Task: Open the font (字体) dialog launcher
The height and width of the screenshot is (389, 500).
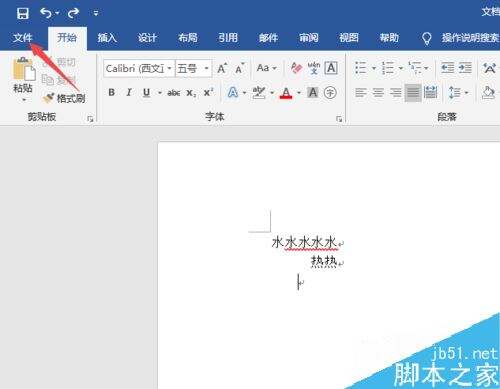Action: (339, 119)
